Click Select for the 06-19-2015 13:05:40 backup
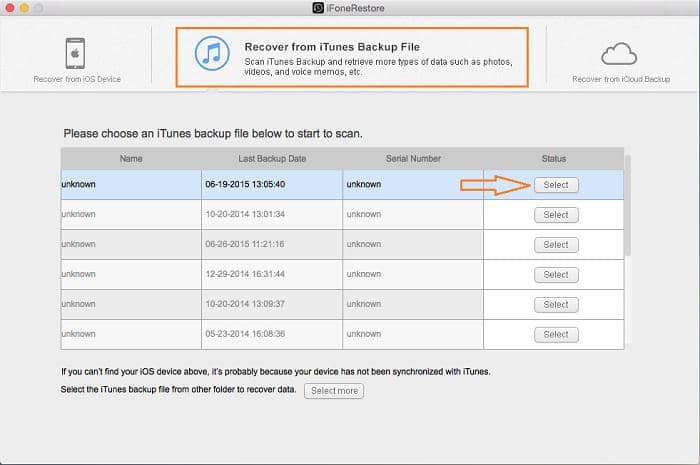The image size is (700, 465). 556,185
